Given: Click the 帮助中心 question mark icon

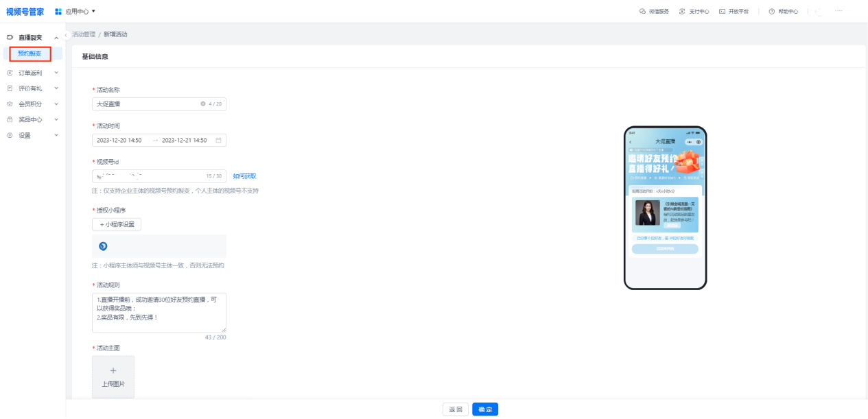Looking at the screenshot, I should tap(772, 12).
